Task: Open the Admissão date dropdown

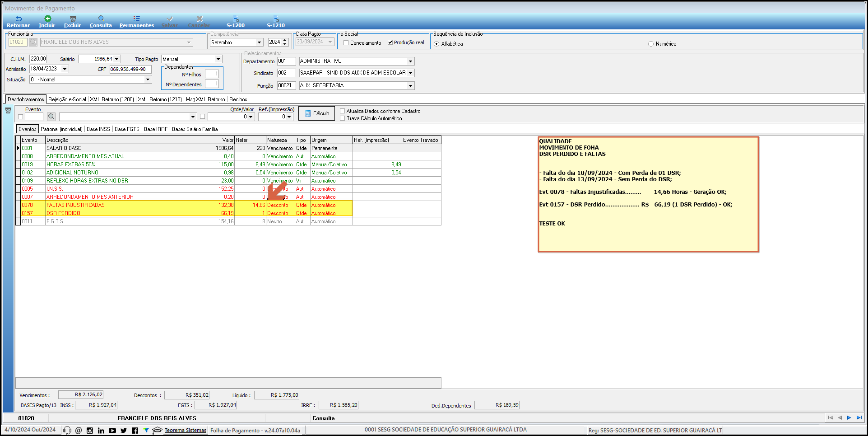Action: pyautogui.click(x=65, y=69)
